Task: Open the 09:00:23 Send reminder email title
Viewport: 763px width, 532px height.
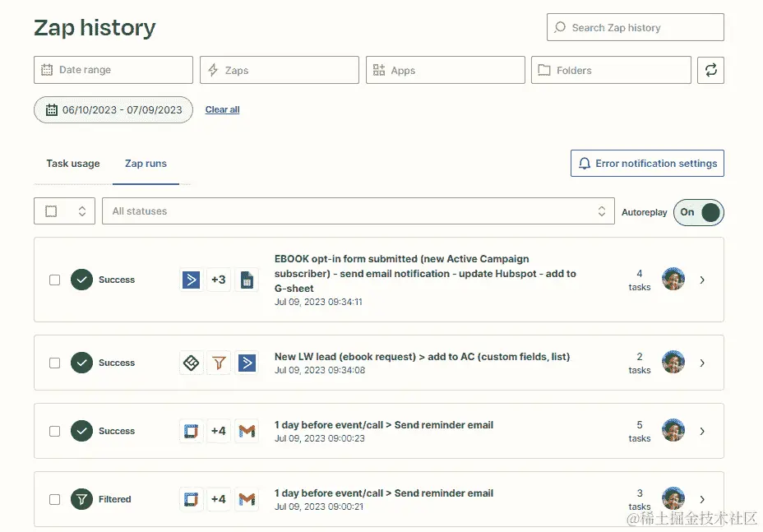Action: (384, 425)
